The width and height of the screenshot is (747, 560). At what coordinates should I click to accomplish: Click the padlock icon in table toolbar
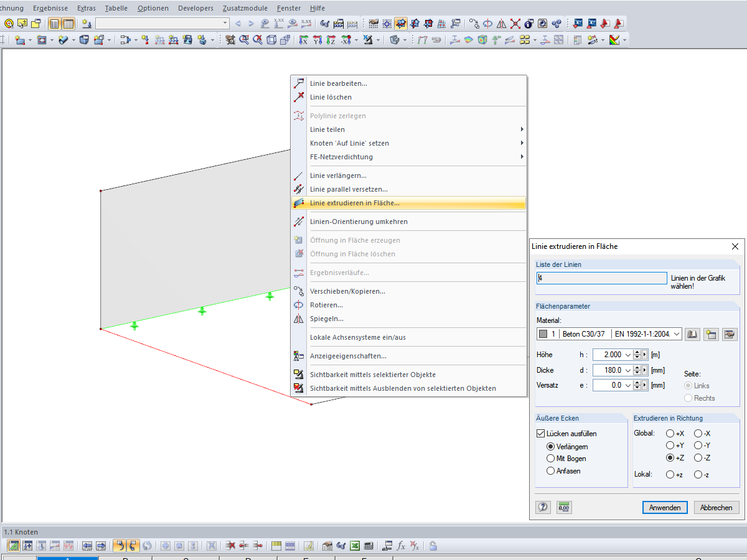(433, 546)
